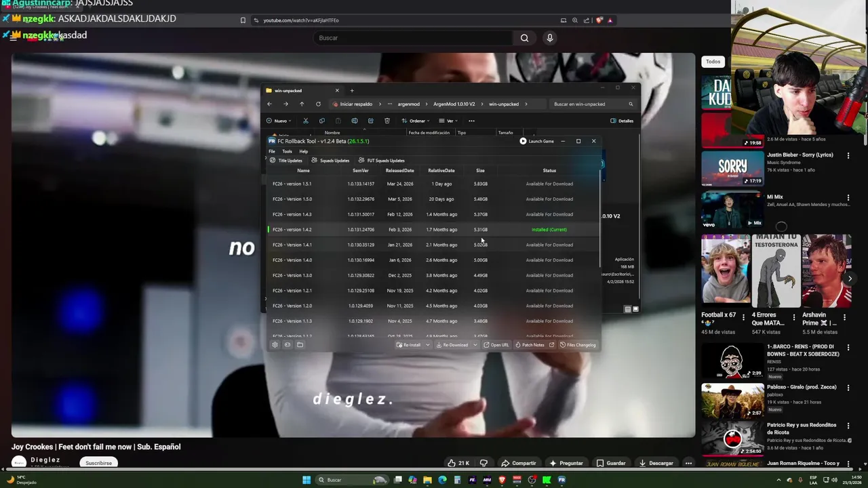868x488 pixels.
Task: Click the dislike thumbs down icon
Action: coord(484,463)
